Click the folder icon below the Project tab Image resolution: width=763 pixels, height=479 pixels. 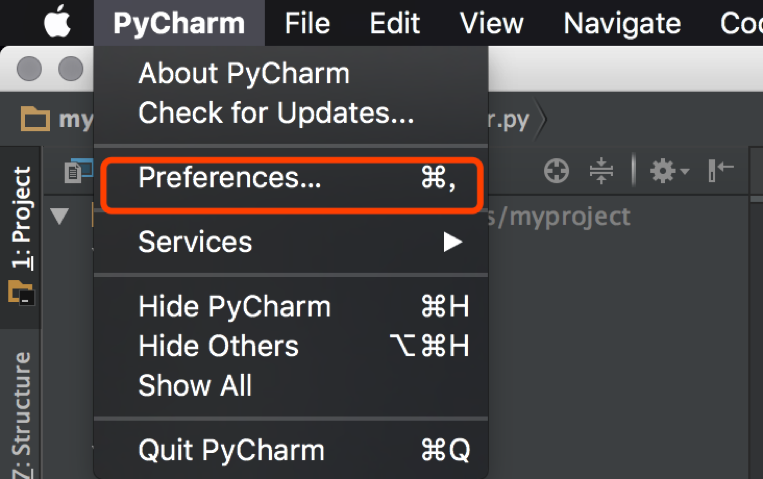coord(21,292)
